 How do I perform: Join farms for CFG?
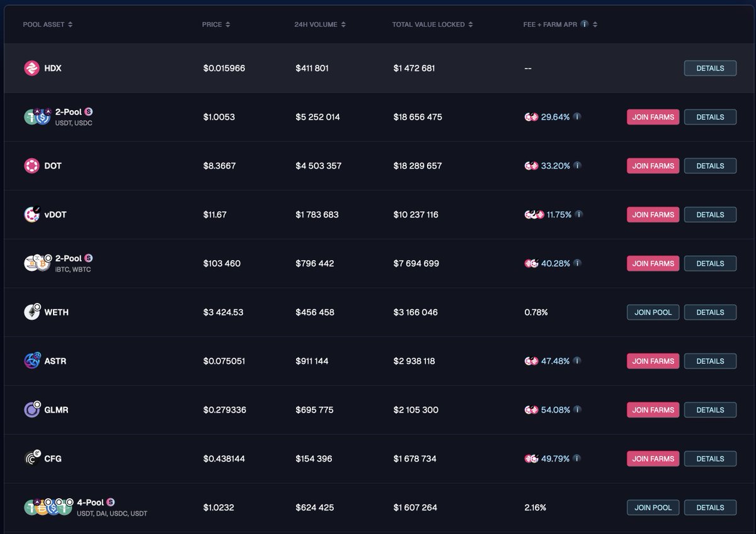click(653, 458)
